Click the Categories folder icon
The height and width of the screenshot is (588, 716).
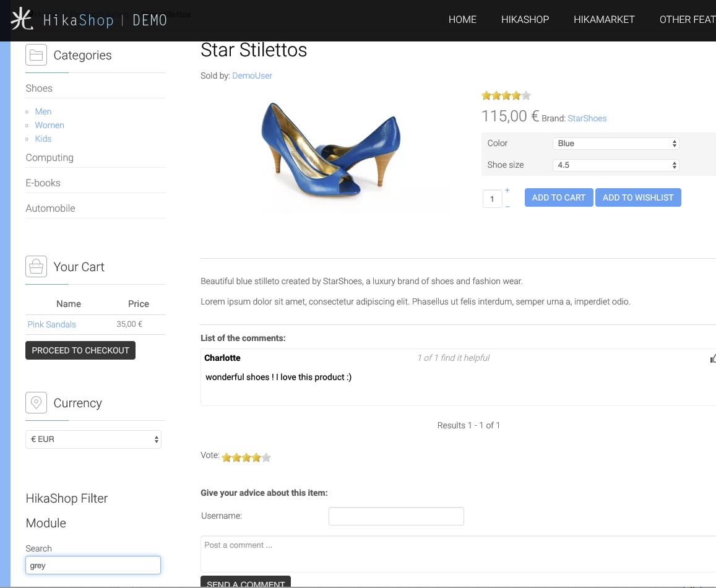pyautogui.click(x=36, y=55)
